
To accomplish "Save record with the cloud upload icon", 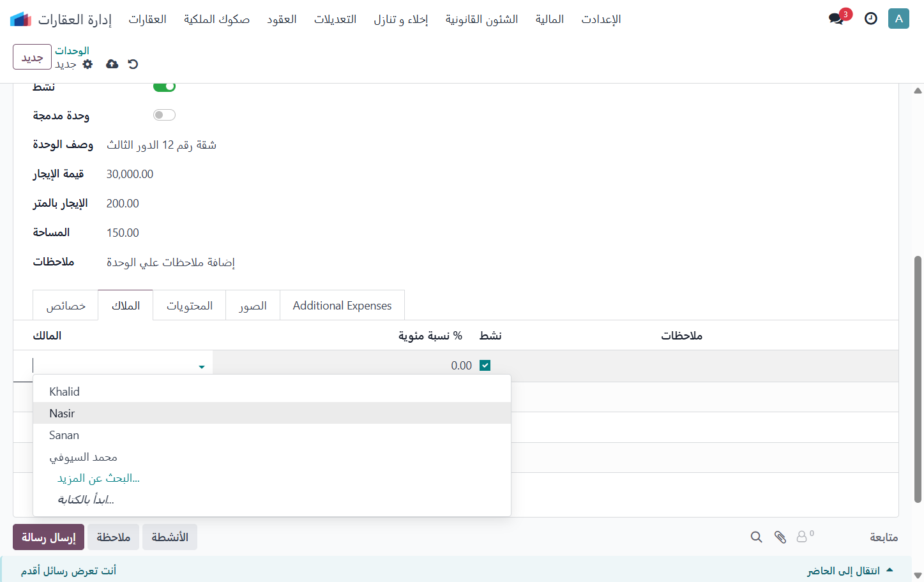I will (x=112, y=64).
